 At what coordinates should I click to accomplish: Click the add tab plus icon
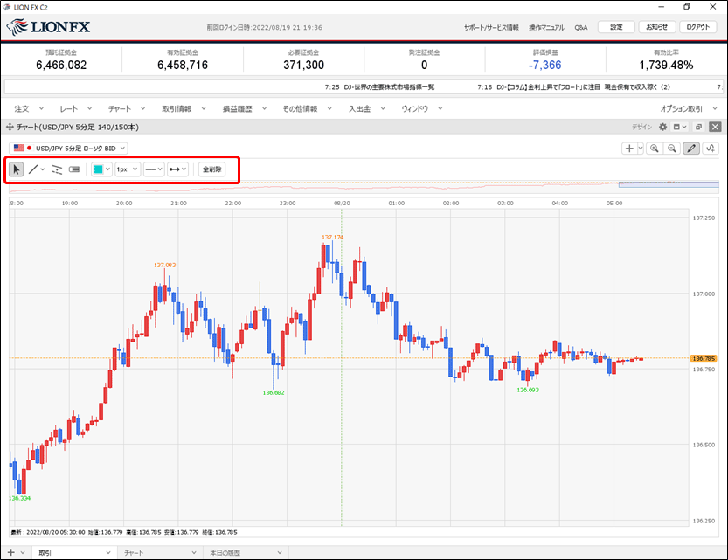(x=11, y=552)
